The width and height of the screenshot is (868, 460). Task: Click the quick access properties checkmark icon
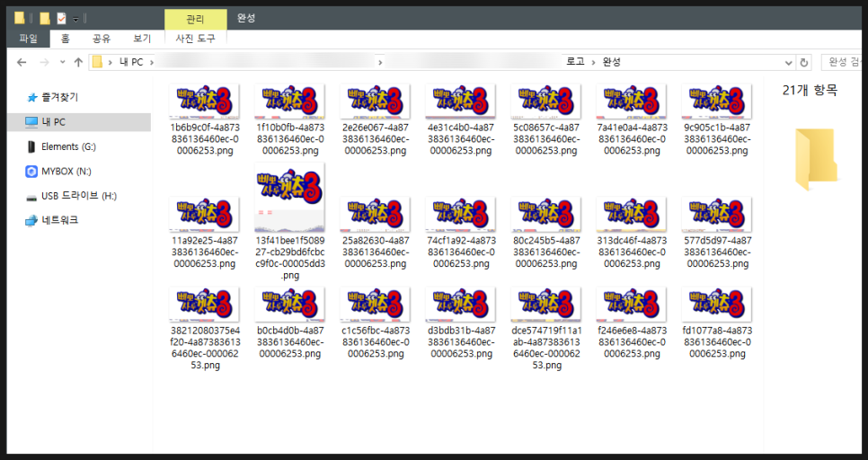point(61,19)
